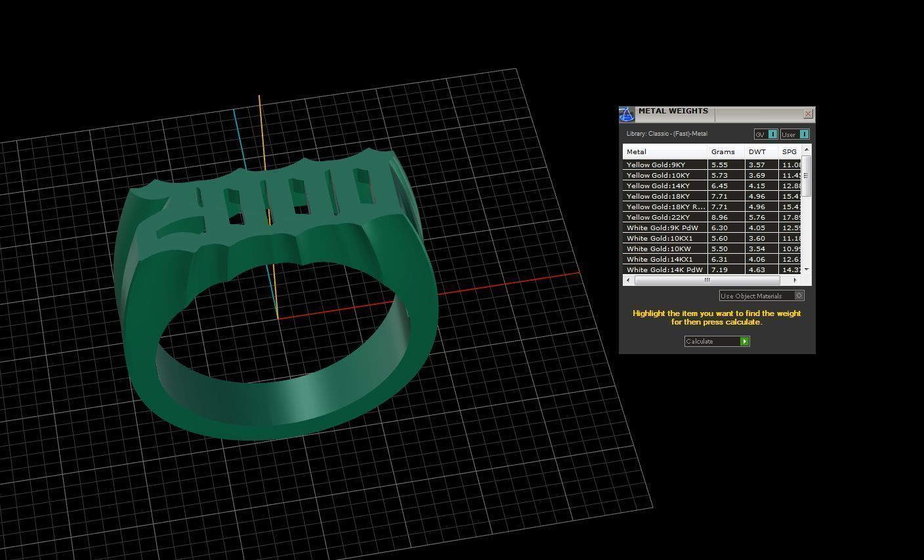
Task: Click the horizontal scrollbar left arrow
Action: [628, 280]
